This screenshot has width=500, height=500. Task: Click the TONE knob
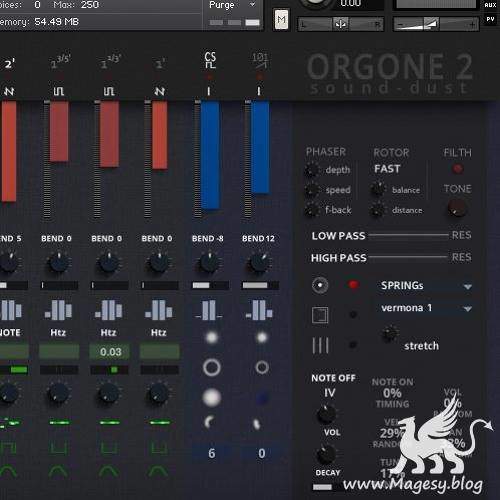[457, 208]
